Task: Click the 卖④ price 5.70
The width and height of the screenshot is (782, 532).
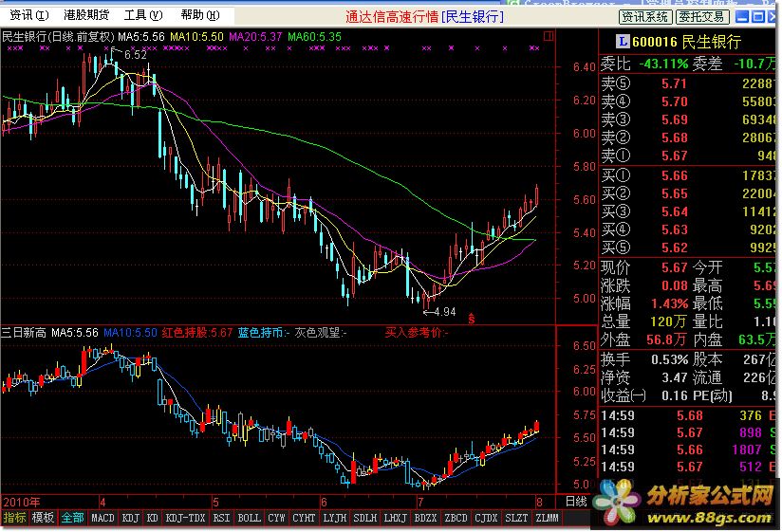Action: click(x=674, y=101)
